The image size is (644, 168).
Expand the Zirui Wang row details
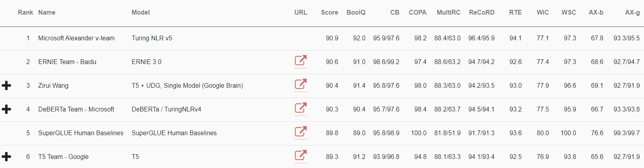tap(6, 85)
